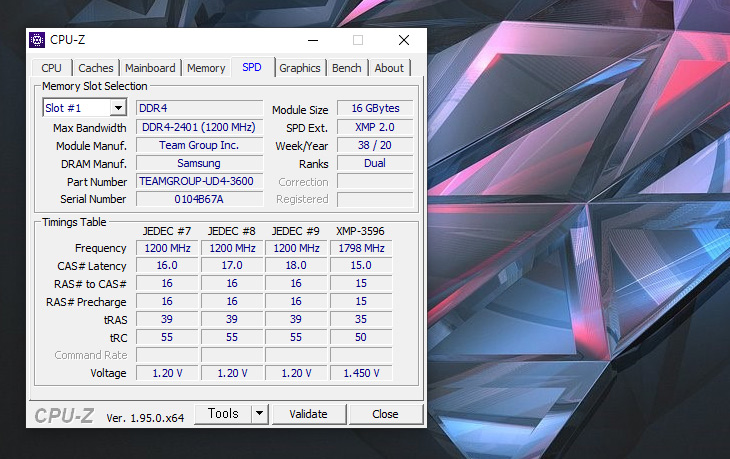Select the DDR4 memory type field
Image resolution: width=730 pixels, height=459 pixels.
199,108
